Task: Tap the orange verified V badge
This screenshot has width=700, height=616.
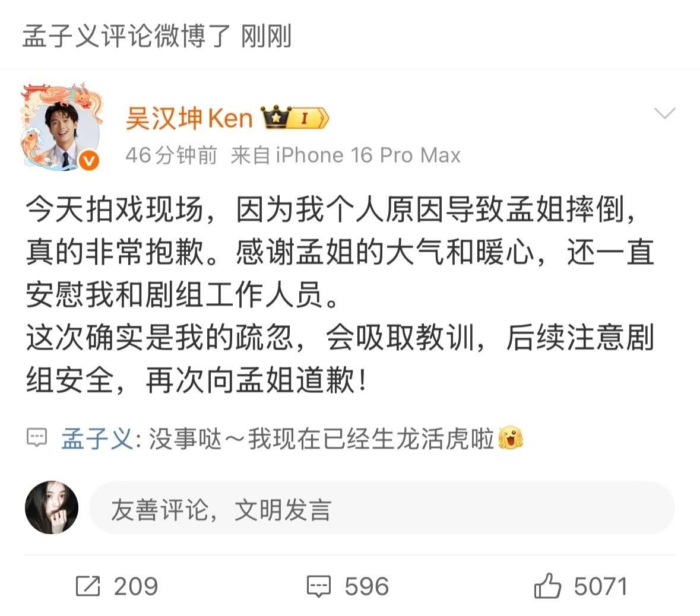Action: pyautogui.click(x=89, y=160)
